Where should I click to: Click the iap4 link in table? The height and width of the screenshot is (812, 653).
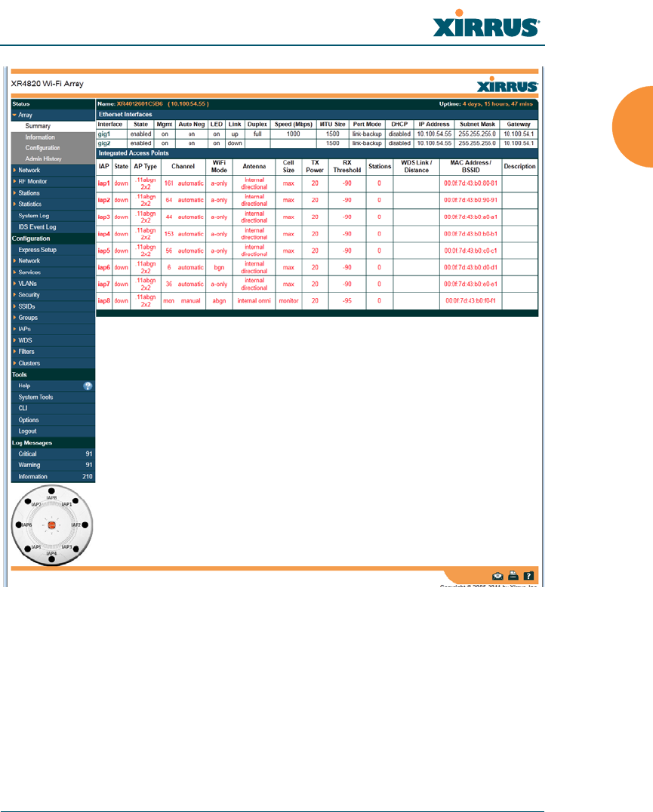104,234
